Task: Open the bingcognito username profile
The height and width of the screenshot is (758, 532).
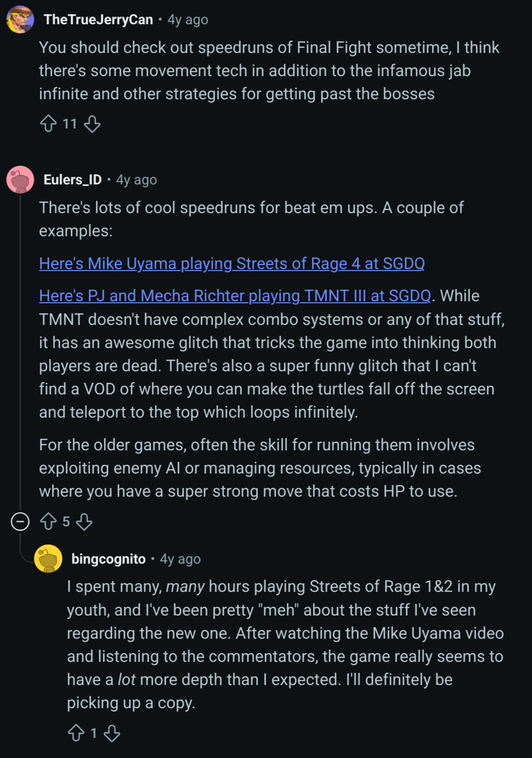Action: click(x=108, y=559)
